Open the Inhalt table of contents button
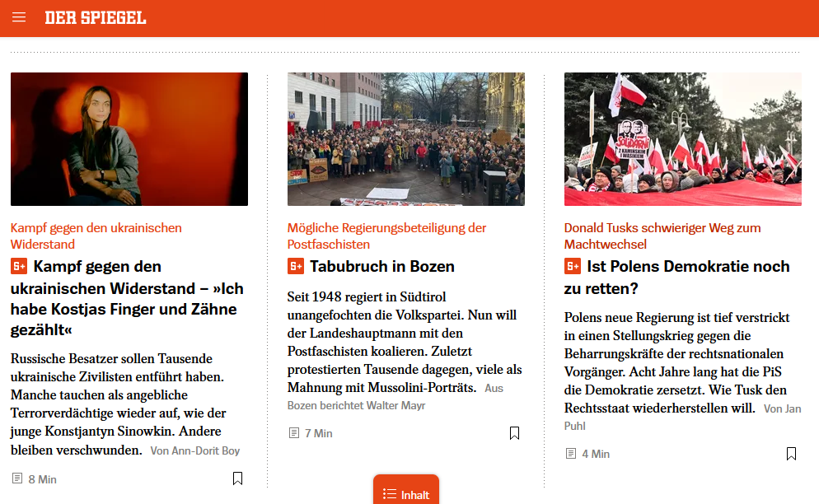Viewport: 819px width, 504px height. 406,491
